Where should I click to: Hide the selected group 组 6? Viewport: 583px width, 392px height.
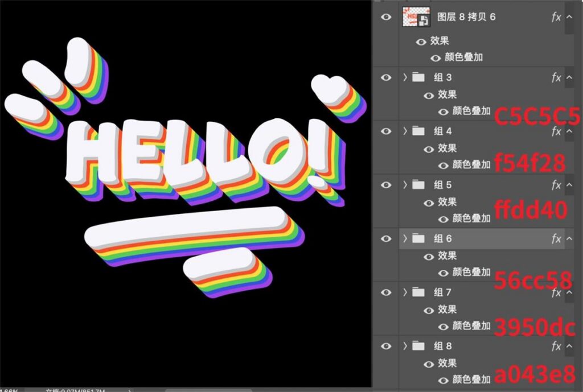coord(386,238)
